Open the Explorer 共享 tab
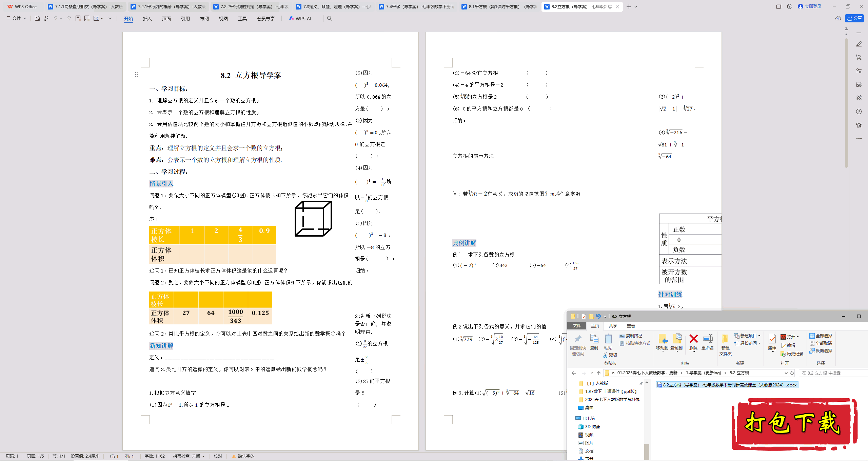868x461 pixels. (x=613, y=326)
